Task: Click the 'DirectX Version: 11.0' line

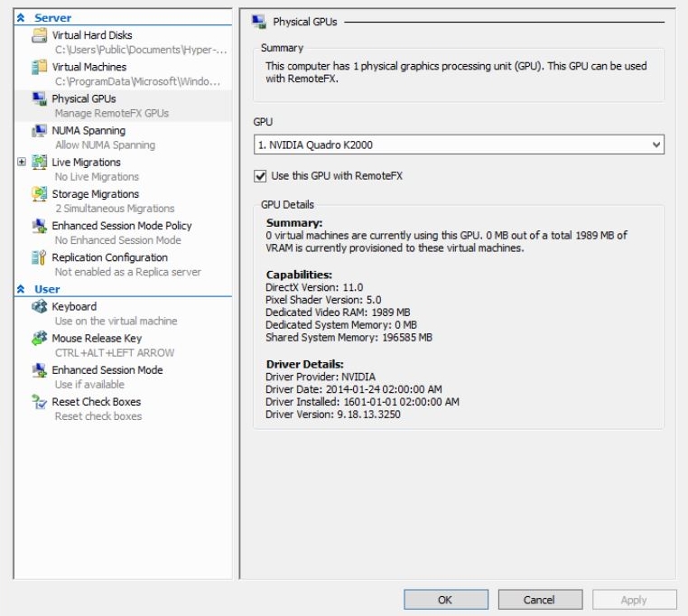Action: (x=314, y=287)
